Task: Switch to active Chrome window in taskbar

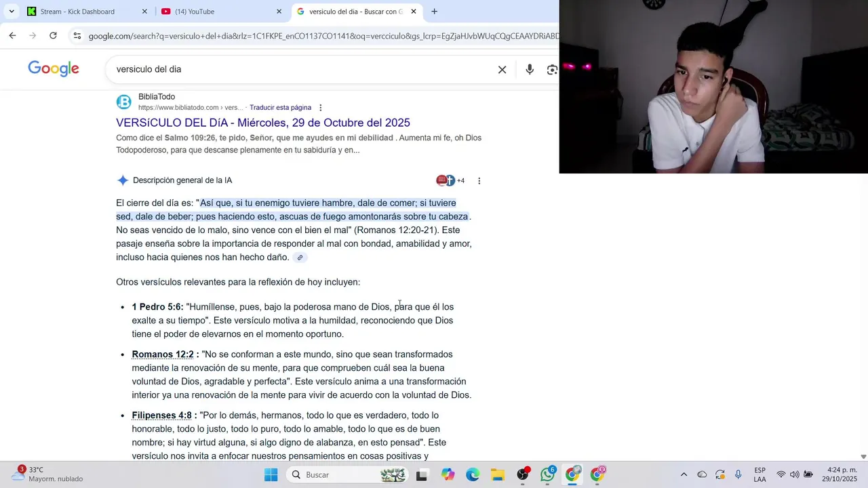Action: click(x=573, y=474)
